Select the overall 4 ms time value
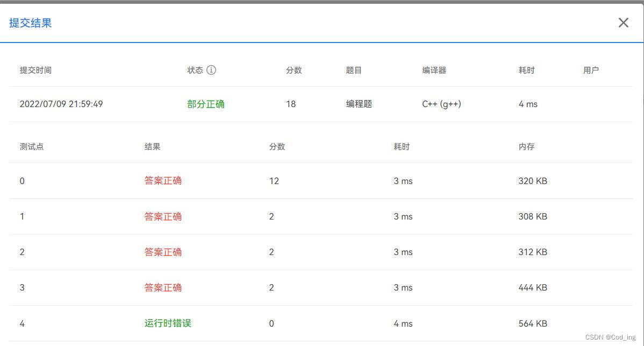 [x=528, y=104]
